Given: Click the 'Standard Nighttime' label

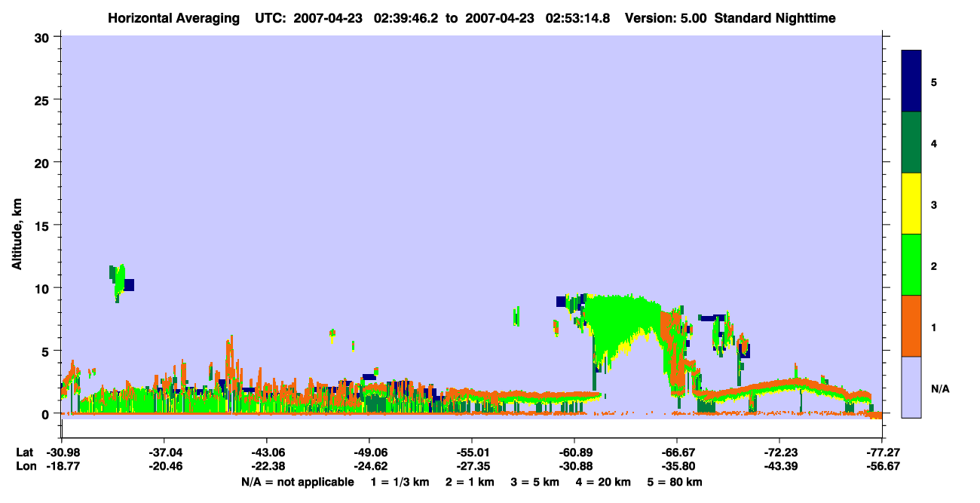Looking at the screenshot, I should (x=774, y=17).
